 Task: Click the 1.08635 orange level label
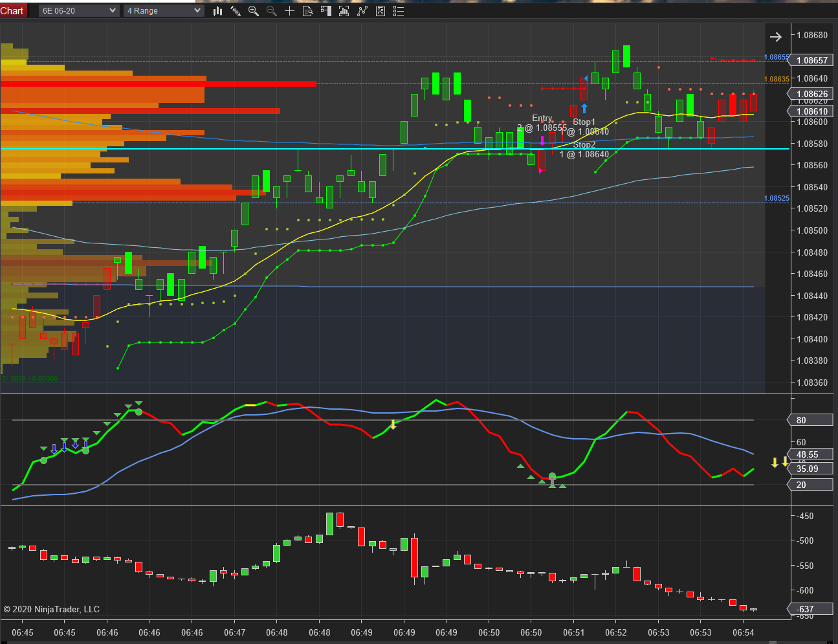(x=777, y=79)
